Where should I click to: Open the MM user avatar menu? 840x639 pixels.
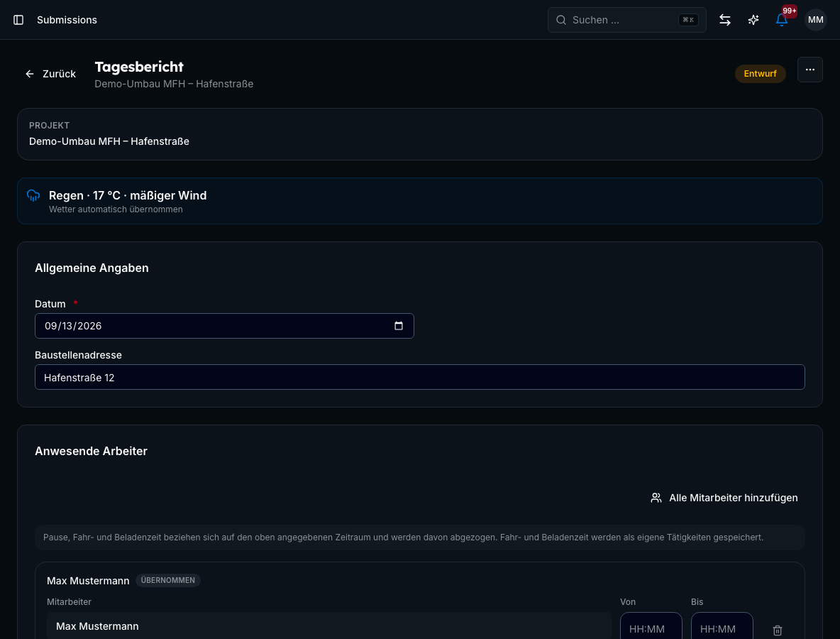click(x=815, y=20)
